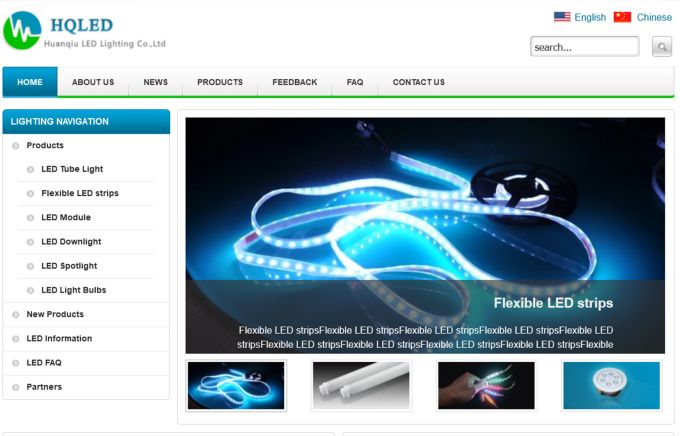The height and width of the screenshot is (436, 680).
Task: Select the colorful LED strips thumbnail
Action: pyautogui.click(x=486, y=385)
